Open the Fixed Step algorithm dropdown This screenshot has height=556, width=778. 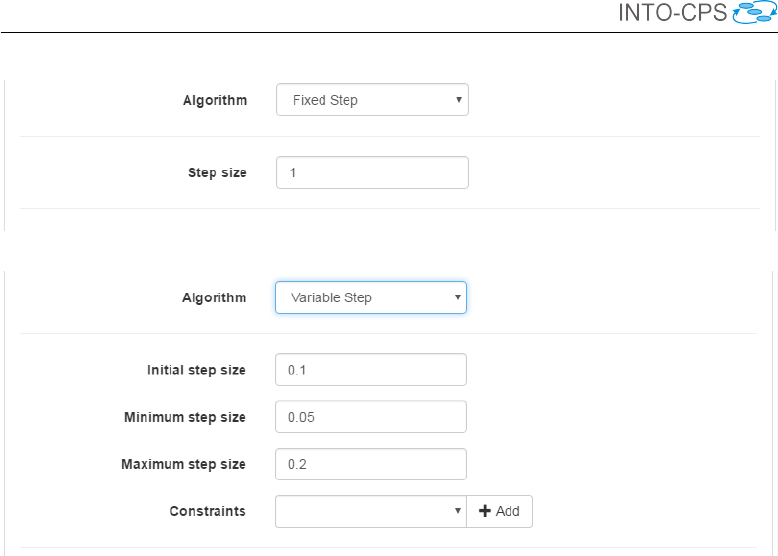pyautogui.click(x=372, y=100)
